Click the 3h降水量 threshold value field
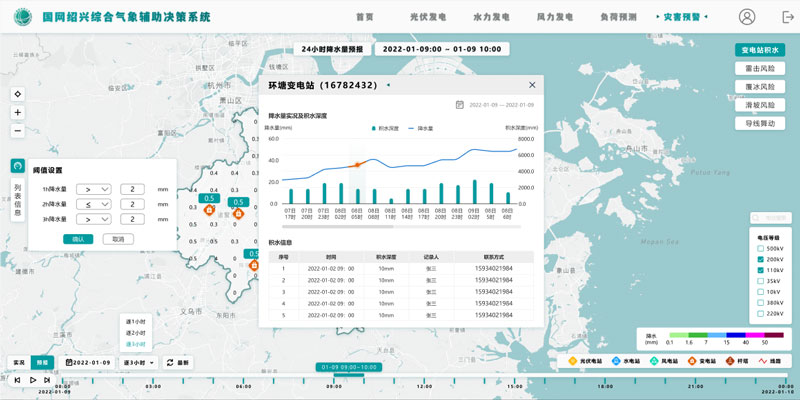800x400 pixels. point(133,219)
